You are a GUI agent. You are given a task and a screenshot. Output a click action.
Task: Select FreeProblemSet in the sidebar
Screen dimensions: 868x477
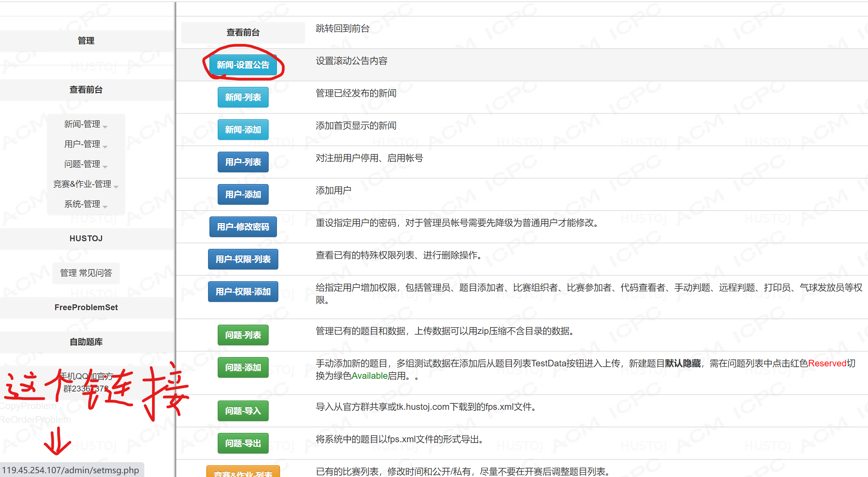click(86, 307)
